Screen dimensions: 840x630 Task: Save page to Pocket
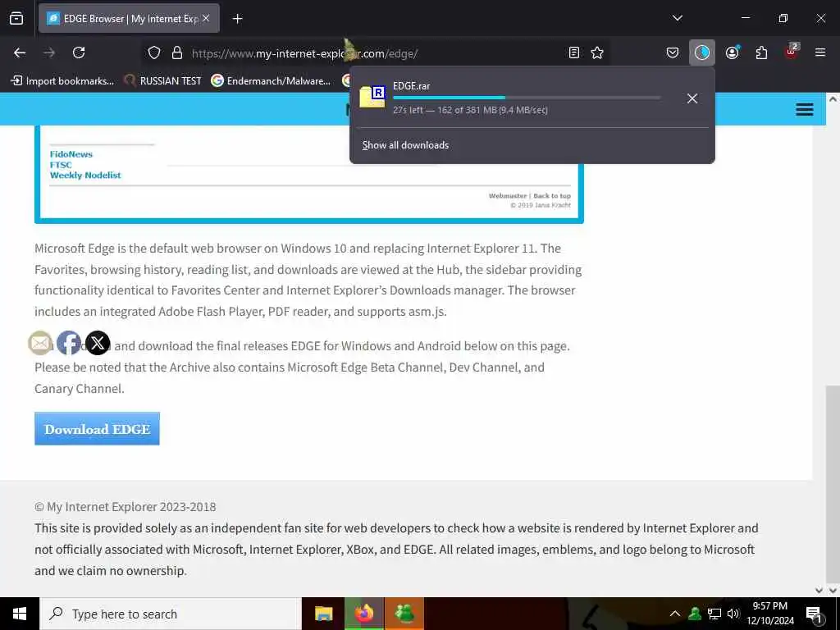coord(673,52)
